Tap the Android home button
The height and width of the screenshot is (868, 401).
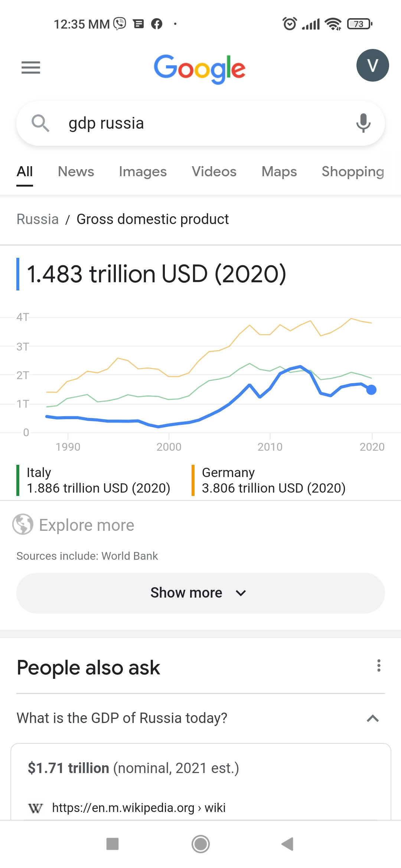click(x=200, y=844)
